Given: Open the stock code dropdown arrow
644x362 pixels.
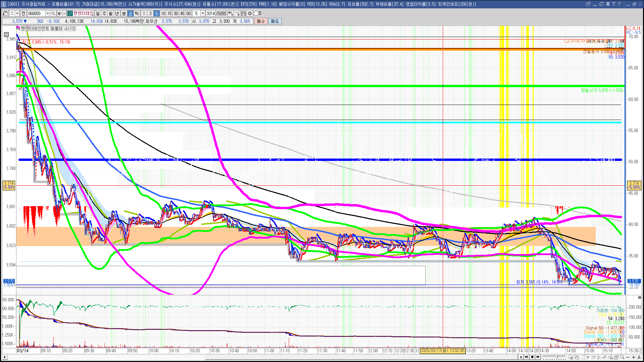Looking at the screenshot, I should pos(48,13).
